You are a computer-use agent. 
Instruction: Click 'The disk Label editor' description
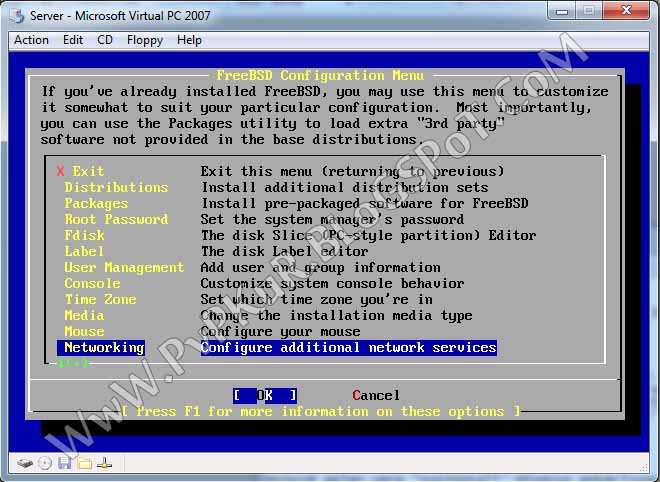(285, 251)
